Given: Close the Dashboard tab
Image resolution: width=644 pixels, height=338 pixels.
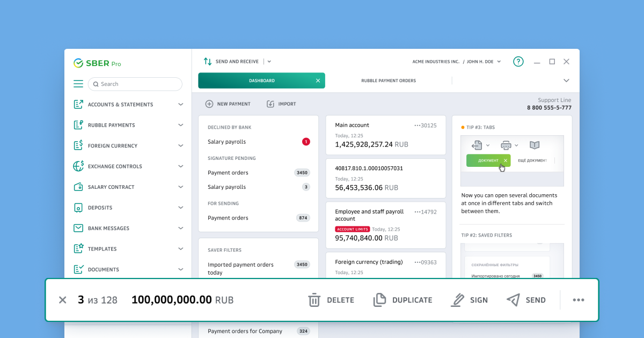Looking at the screenshot, I should (x=318, y=81).
